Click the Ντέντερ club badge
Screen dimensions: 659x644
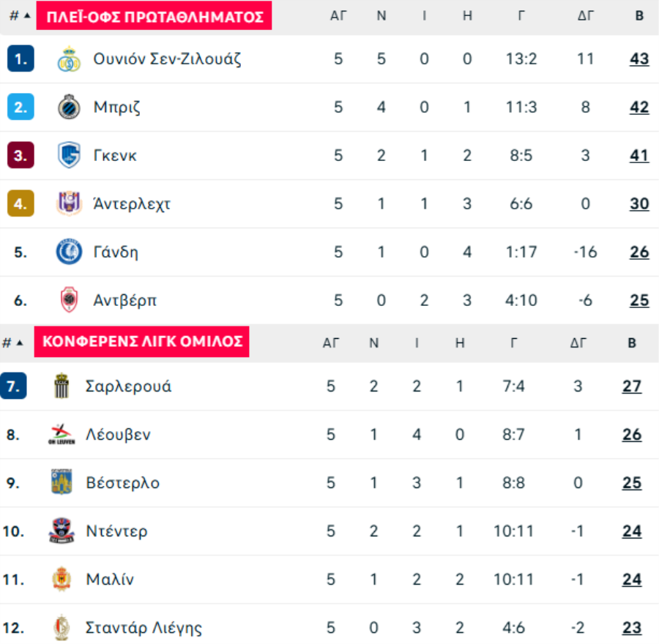click(x=62, y=531)
